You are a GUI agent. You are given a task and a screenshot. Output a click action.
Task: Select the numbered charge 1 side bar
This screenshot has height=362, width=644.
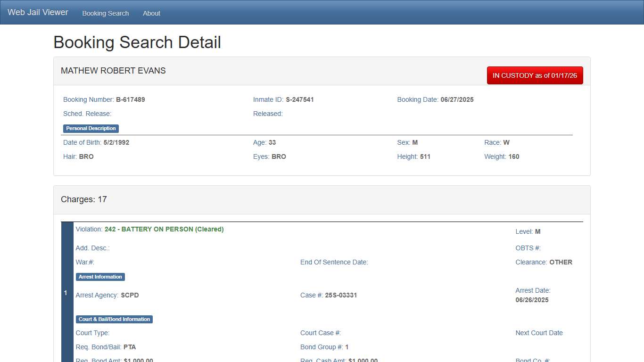[x=66, y=293]
